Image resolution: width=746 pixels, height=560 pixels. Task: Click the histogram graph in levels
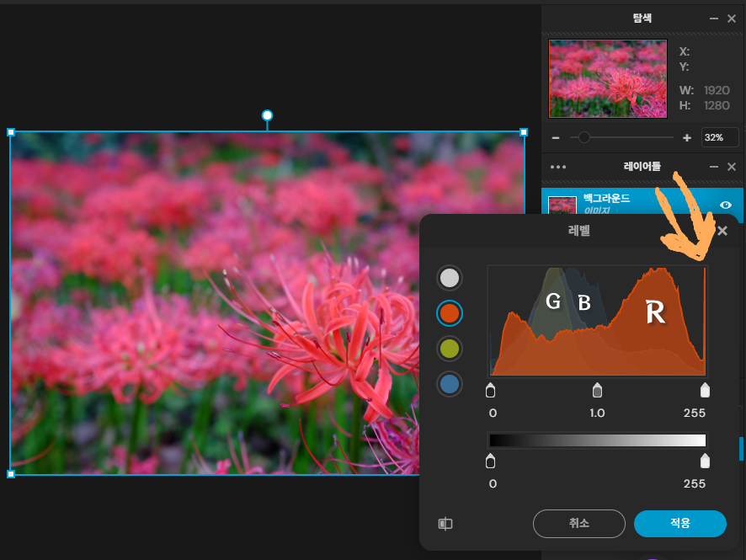[598, 321]
